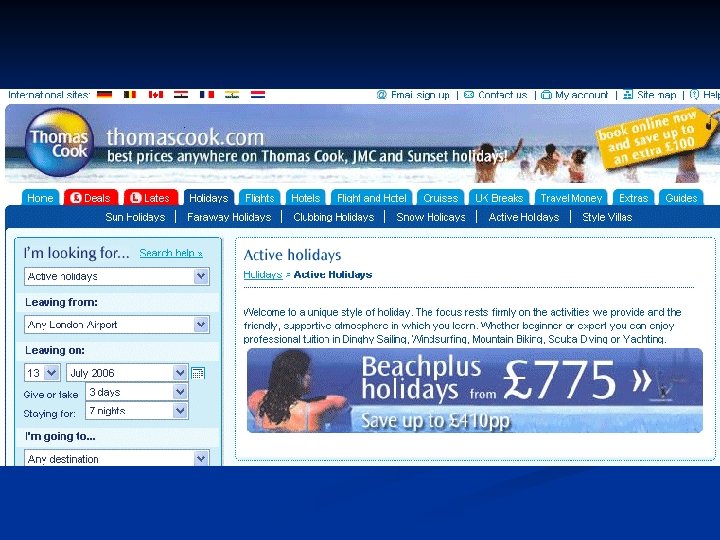Choose Faraway Holidays submenu item
This screenshot has width=720, height=540.
pos(229,217)
